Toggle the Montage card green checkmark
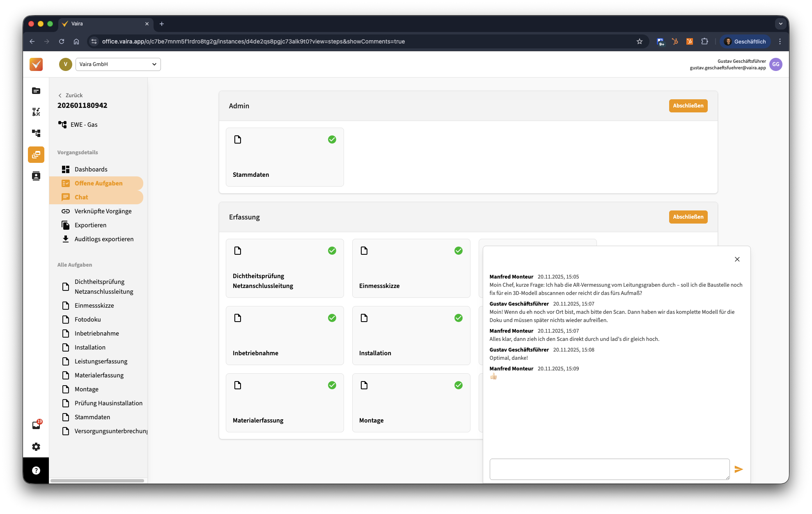 [x=459, y=385]
